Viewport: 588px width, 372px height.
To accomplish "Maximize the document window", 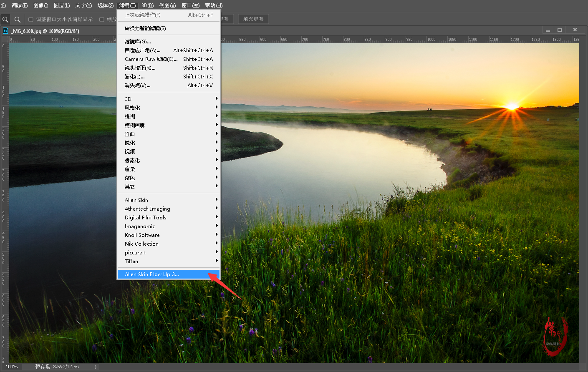I will (560, 30).
